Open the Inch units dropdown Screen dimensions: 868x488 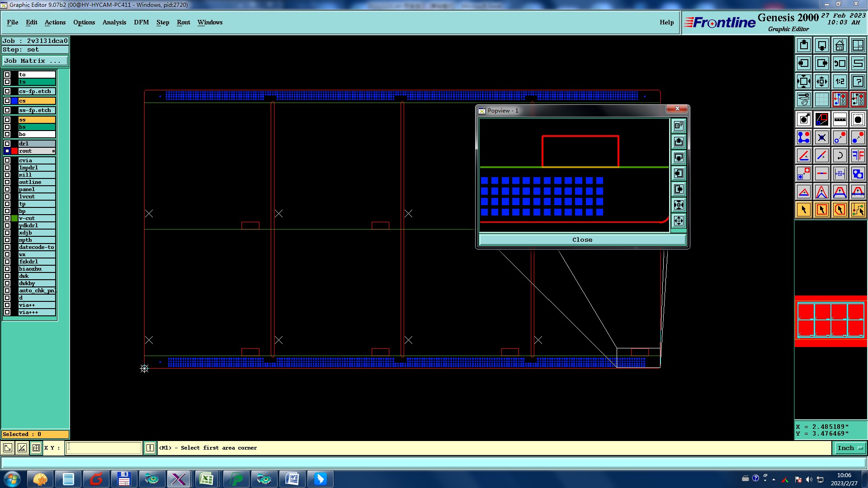(850, 448)
